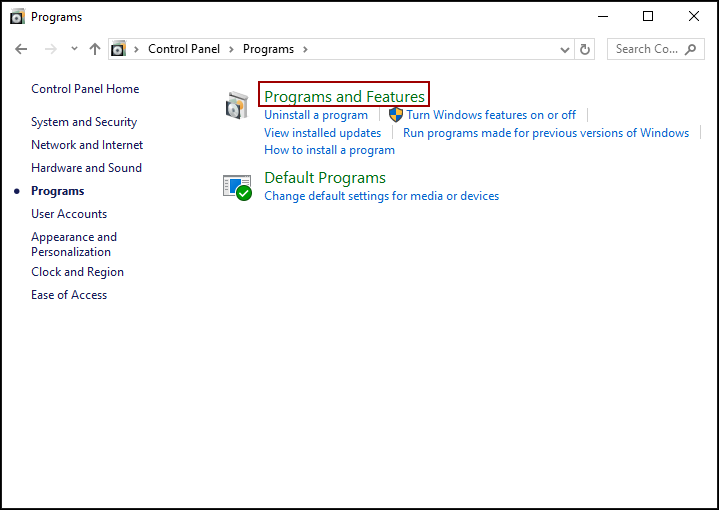
Task: Go to Control Panel Home
Action: pyautogui.click(x=85, y=89)
